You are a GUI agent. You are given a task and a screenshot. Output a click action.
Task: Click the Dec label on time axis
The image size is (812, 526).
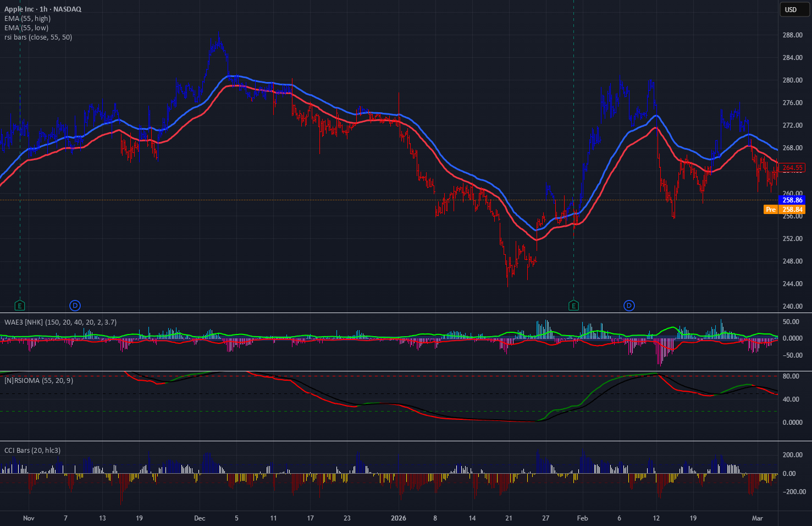pos(200,518)
